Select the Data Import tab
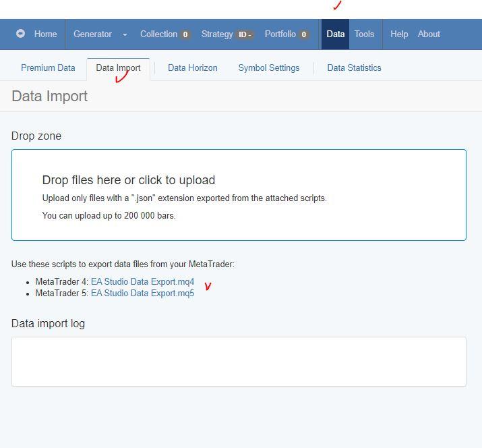The width and height of the screenshot is (482, 448). click(118, 68)
